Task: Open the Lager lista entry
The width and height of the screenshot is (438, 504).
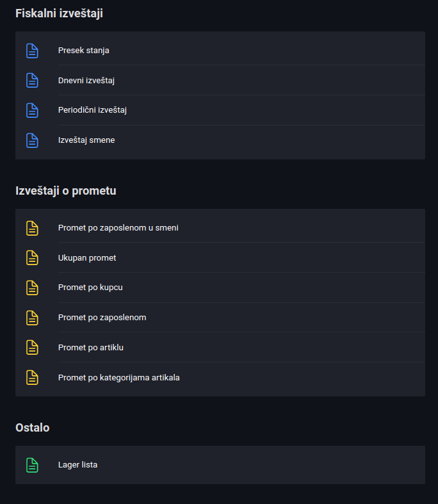Action: pos(220,465)
